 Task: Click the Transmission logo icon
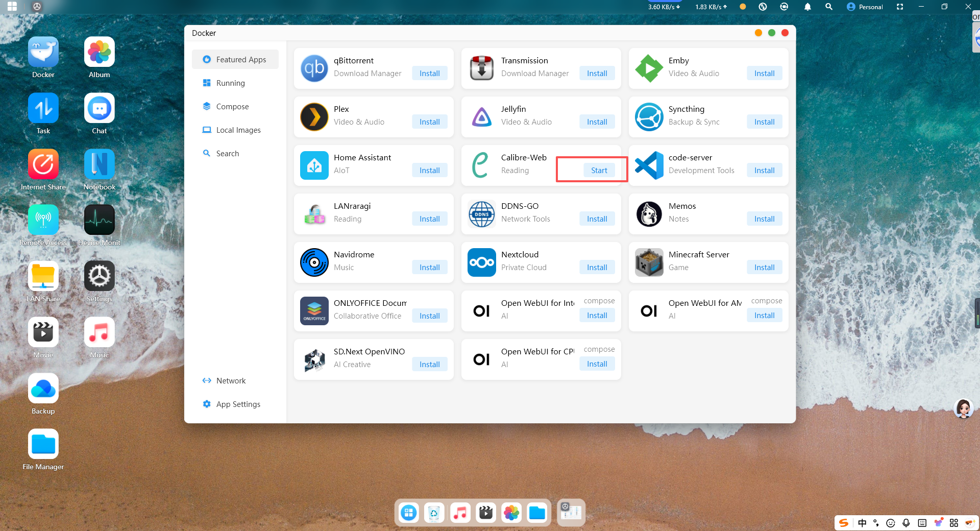coord(482,68)
